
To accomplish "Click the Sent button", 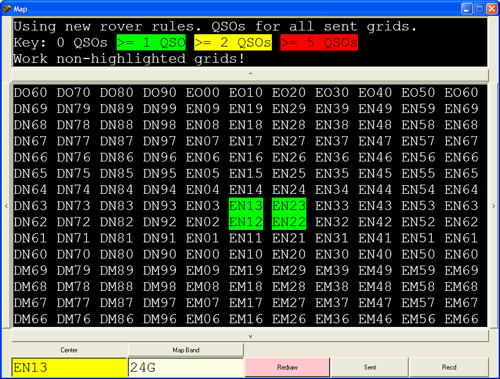I will 370,367.
